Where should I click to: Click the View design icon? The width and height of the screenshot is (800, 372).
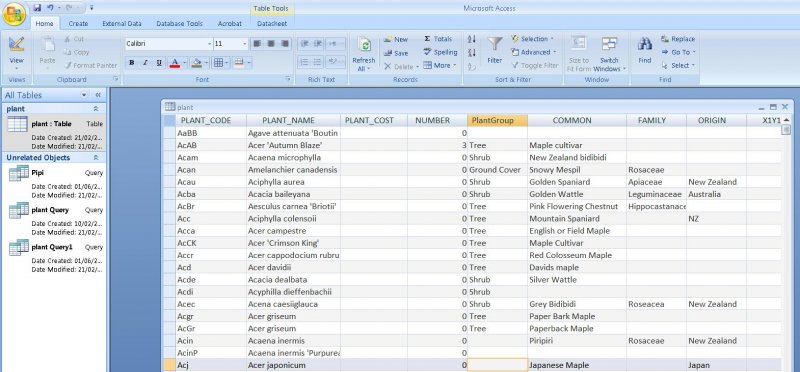[x=16, y=44]
